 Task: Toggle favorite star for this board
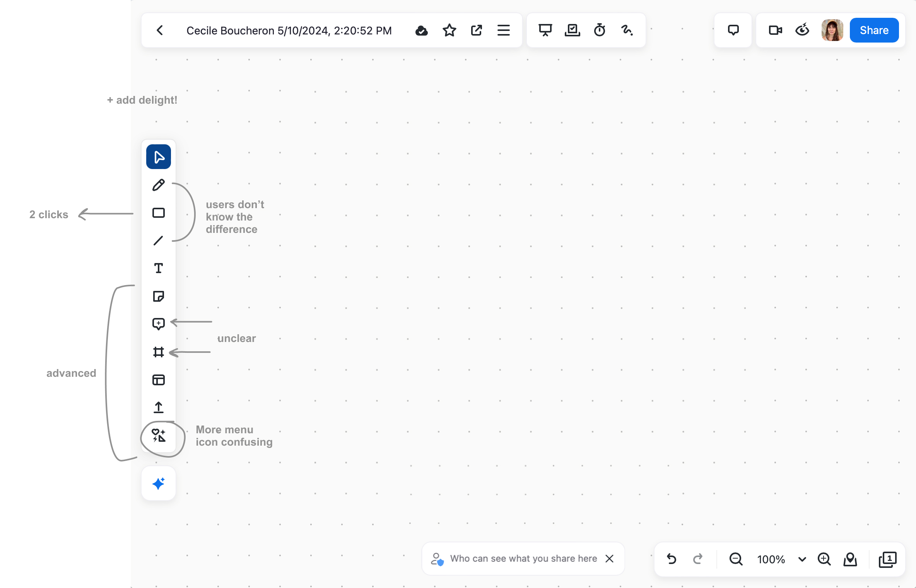click(x=449, y=30)
